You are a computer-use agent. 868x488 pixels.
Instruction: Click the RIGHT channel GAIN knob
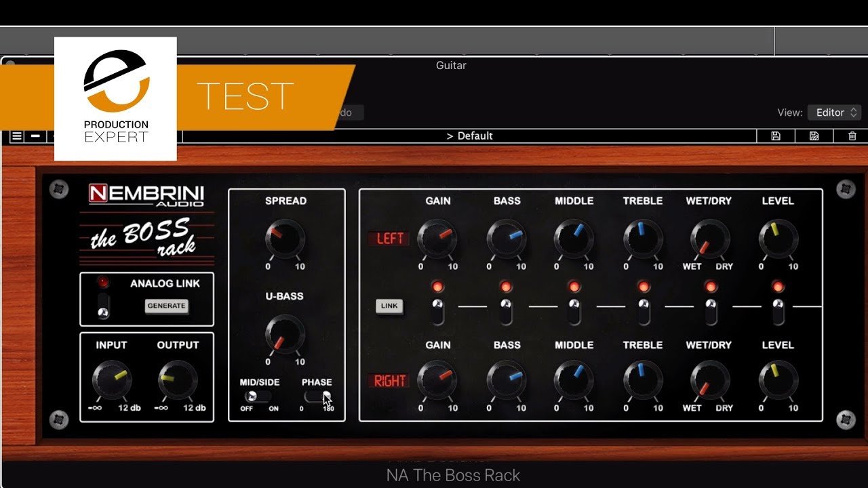pyautogui.click(x=437, y=380)
